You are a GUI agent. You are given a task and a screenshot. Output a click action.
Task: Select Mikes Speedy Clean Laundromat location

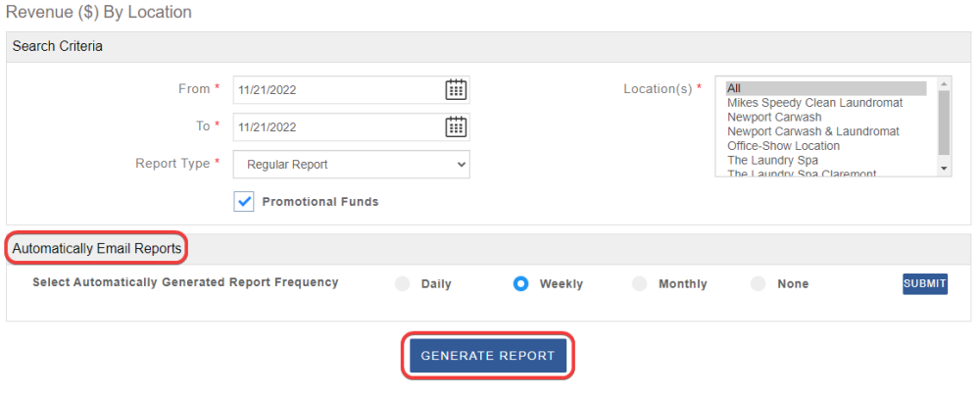point(814,102)
